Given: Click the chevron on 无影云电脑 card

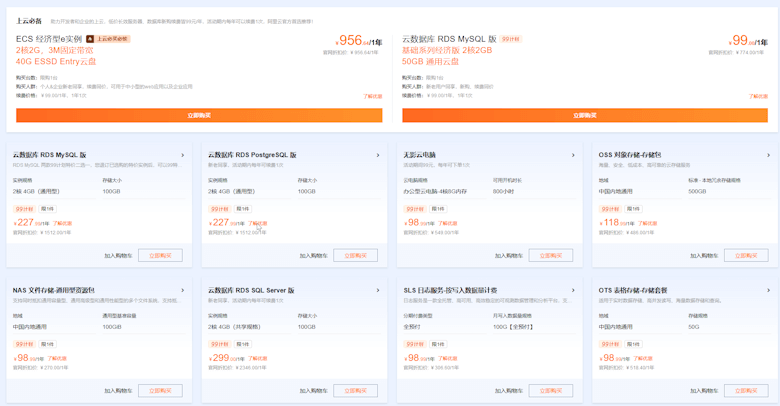Looking at the screenshot, I should click(573, 155).
